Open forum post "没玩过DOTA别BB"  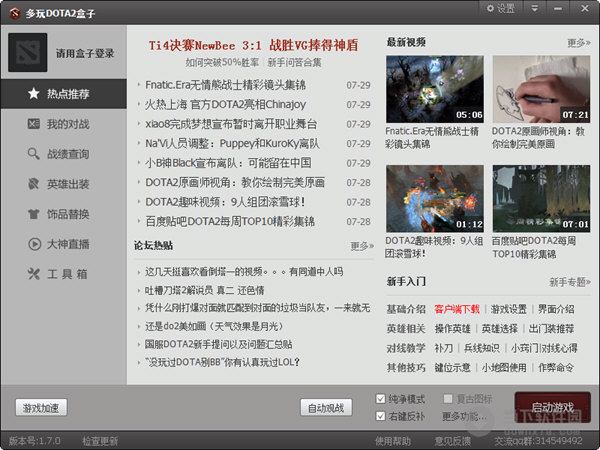pyautogui.click(x=222, y=362)
